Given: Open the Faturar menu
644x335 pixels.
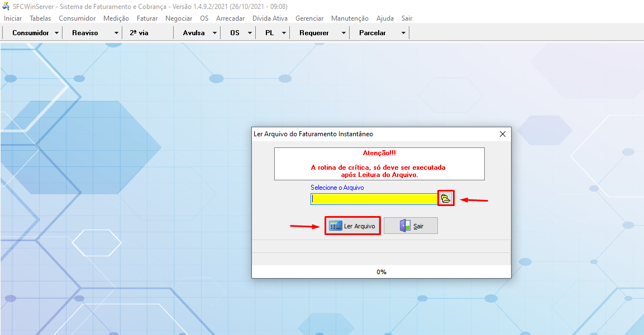Looking at the screenshot, I should coord(147,18).
